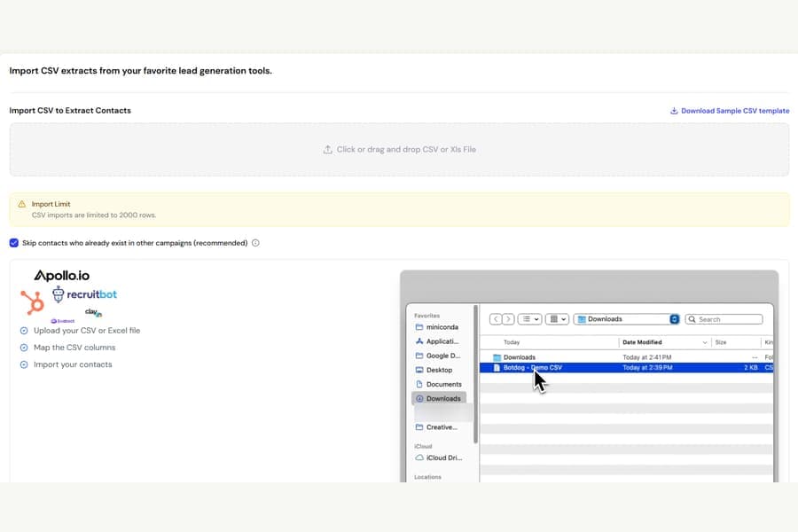Click the Download Sample CSV template link
The width and height of the screenshot is (798, 532).
point(730,111)
